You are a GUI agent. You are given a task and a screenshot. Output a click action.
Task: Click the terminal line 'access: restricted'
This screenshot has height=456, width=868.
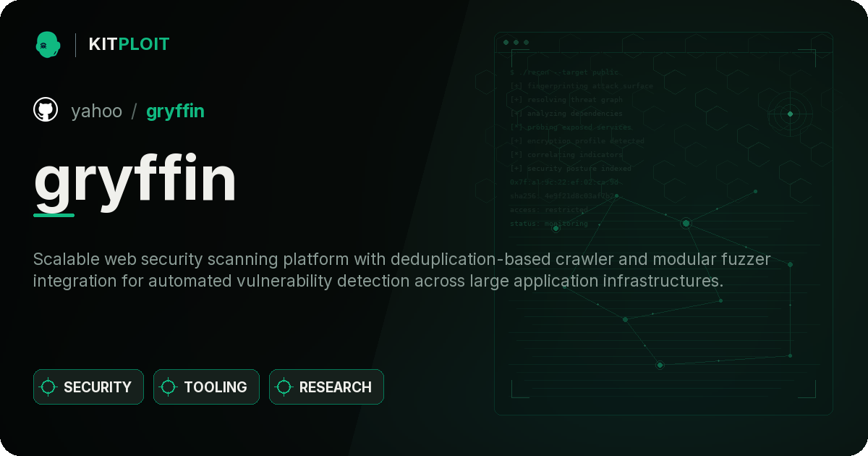point(549,210)
